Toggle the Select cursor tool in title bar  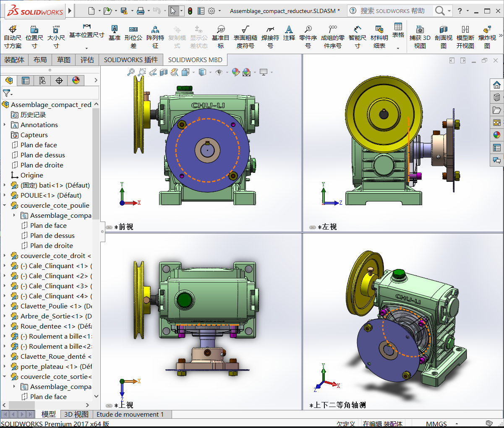(x=173, y=11)
